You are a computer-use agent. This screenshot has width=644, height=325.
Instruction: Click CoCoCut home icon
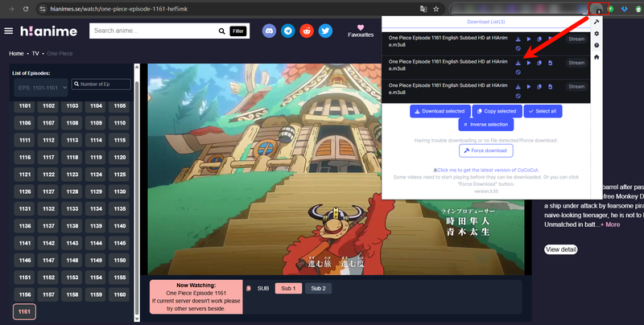pyautogui.click(x=597, y=57)
